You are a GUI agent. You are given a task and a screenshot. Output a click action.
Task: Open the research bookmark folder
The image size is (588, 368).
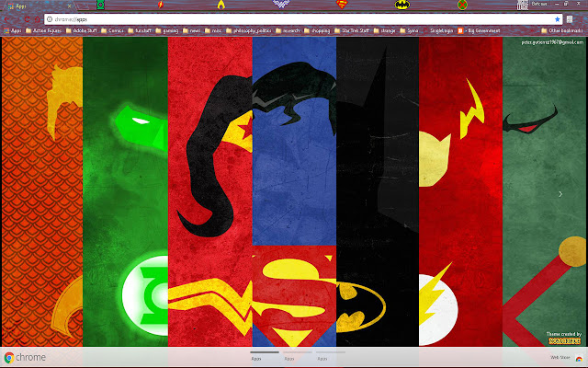[x=288, y=30]
